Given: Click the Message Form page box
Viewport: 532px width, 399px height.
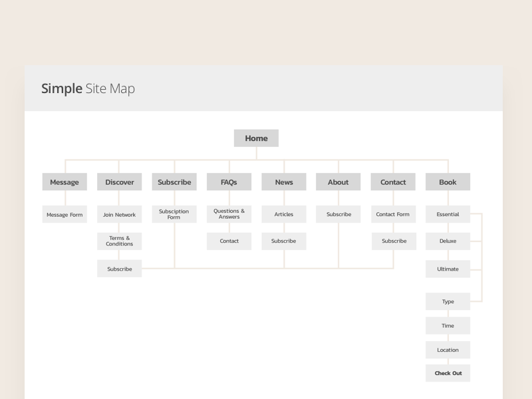Looking at the screenshot, I should [65, 215].
